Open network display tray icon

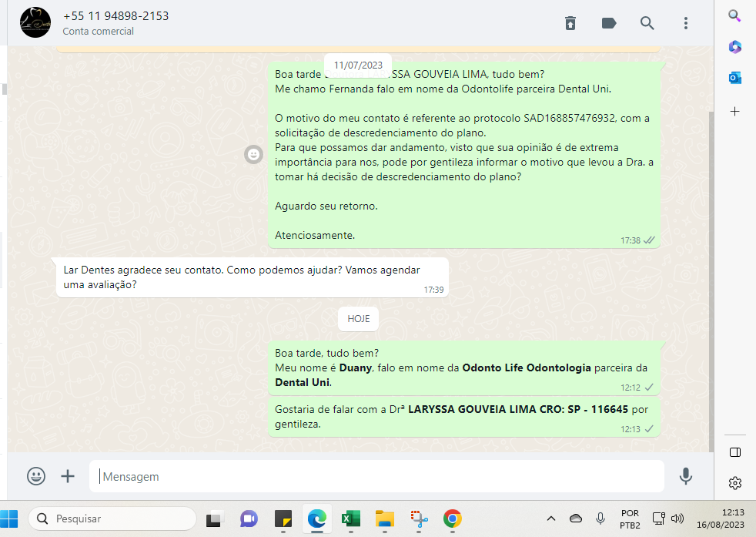pyautogui.click(x=658, y=519)
